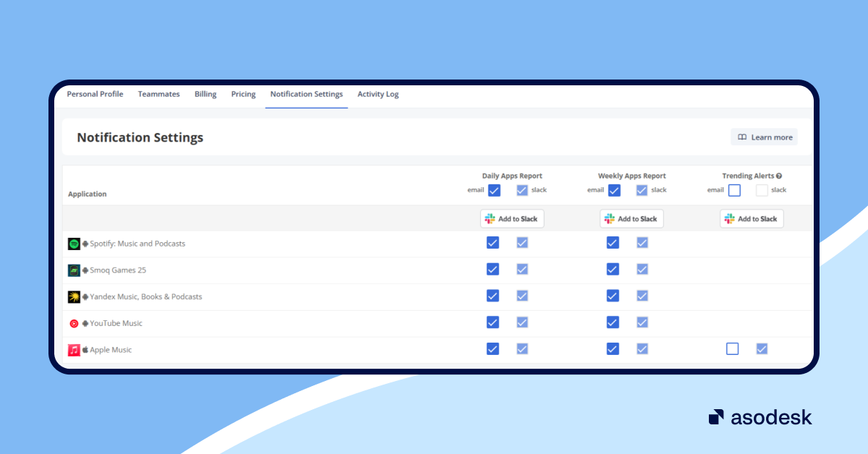This screenshot has height=454, width=868.
Task: Open the Teammates tab
Action: pyautogui.click(x=158, y=94)
